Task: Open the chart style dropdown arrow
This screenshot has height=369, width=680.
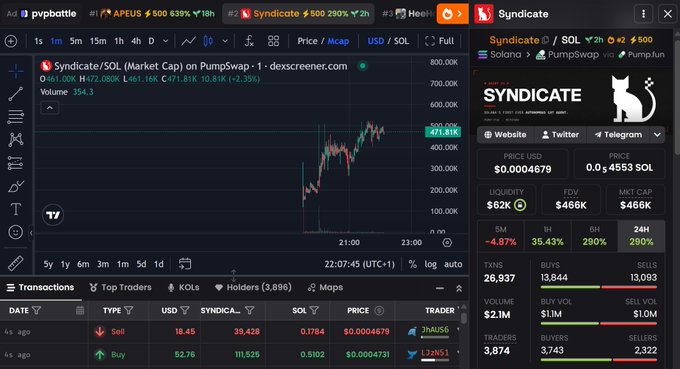Action: pos(225,41)
